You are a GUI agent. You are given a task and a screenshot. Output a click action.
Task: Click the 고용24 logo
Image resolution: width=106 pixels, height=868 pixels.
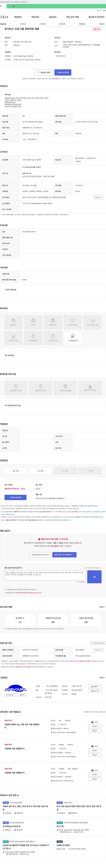(4, 17)
